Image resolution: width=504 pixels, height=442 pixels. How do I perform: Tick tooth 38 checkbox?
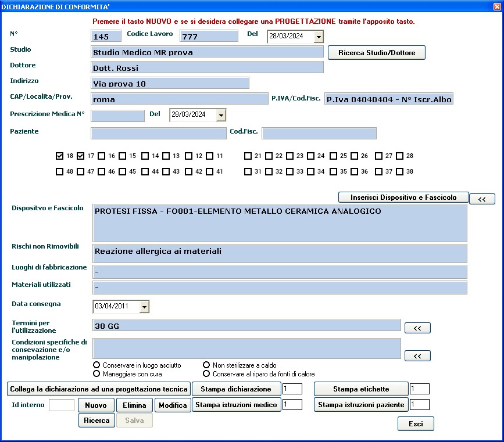click(x=399, y=171)
